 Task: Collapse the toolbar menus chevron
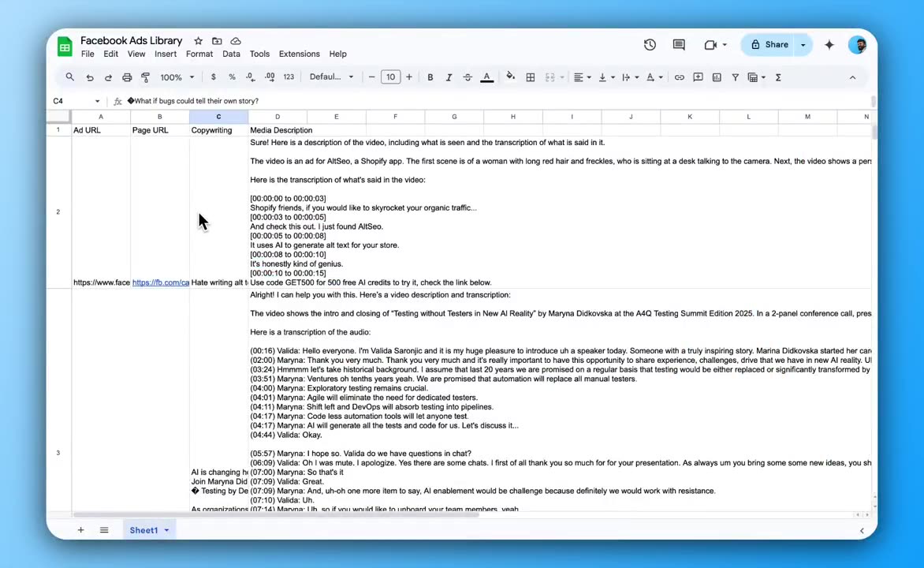852,77
